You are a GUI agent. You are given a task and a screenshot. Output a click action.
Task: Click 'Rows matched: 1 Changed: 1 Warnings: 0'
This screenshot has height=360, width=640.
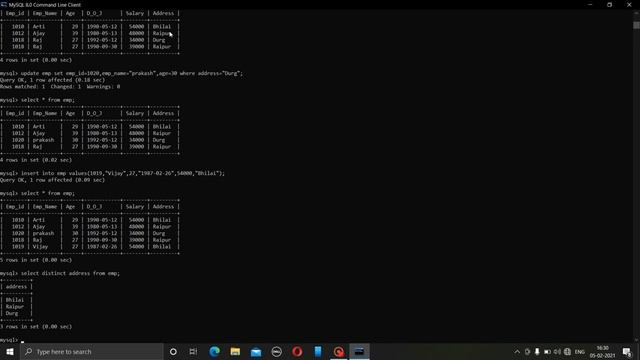(60, 87)
